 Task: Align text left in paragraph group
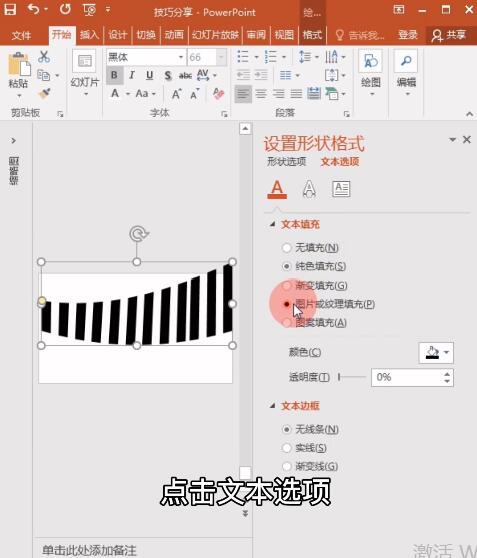[x=243, y=94]
